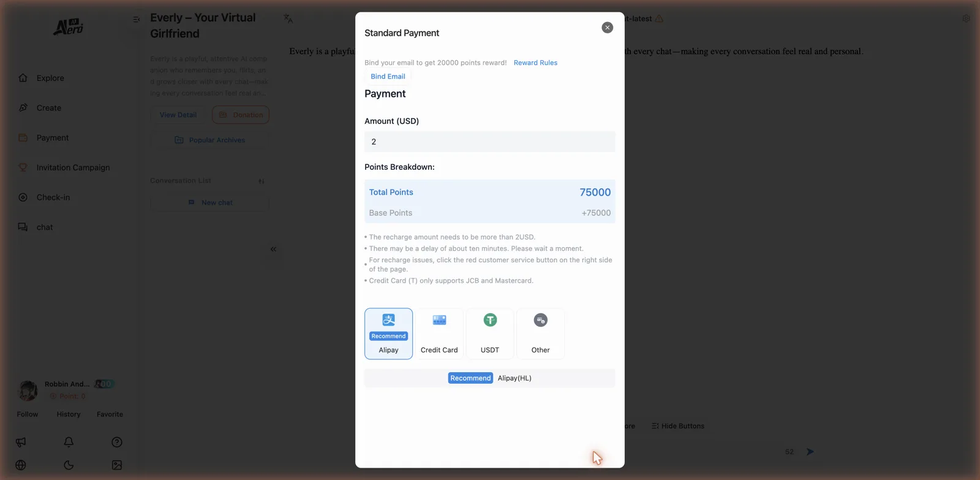Click the megaphone announcements icon
Image resolution: width=980 pixels, height=480 pixels.
pos(21,442)
